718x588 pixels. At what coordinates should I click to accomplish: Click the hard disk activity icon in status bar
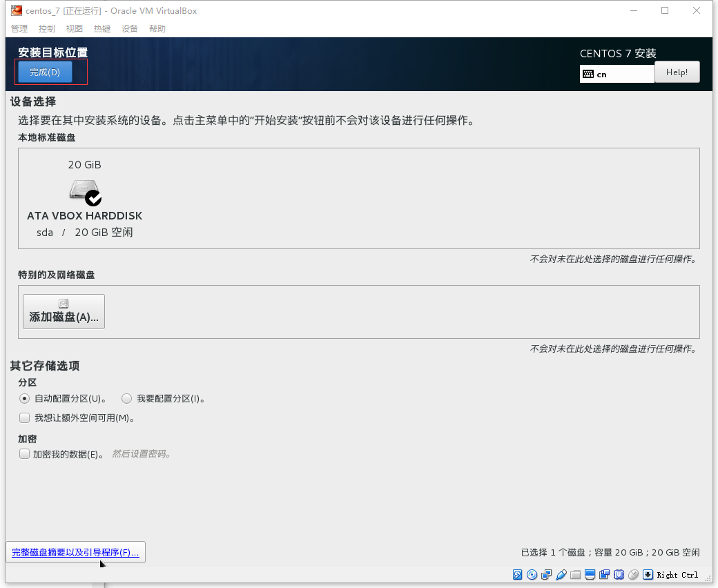tap(517, 575)
